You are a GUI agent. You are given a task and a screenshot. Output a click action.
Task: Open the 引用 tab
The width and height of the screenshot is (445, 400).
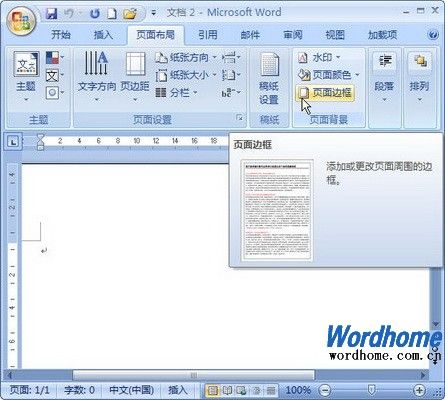(x=207, y=34)
